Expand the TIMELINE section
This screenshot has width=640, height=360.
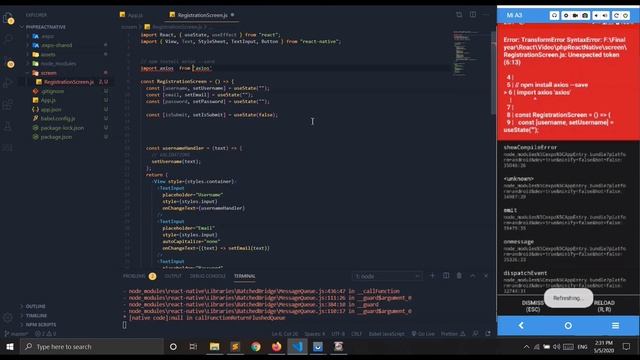pyautogui.click(x=36, y=316)
